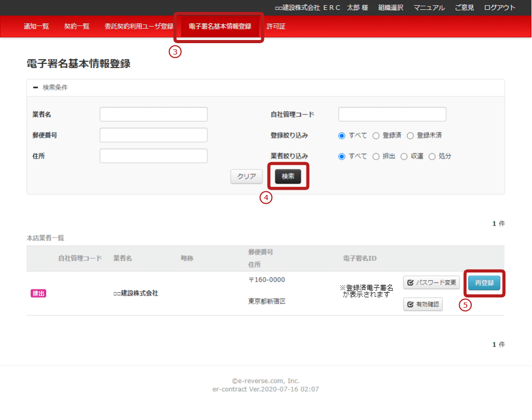Choose 排出 in 業者絞り込み

tap(376, 156)
